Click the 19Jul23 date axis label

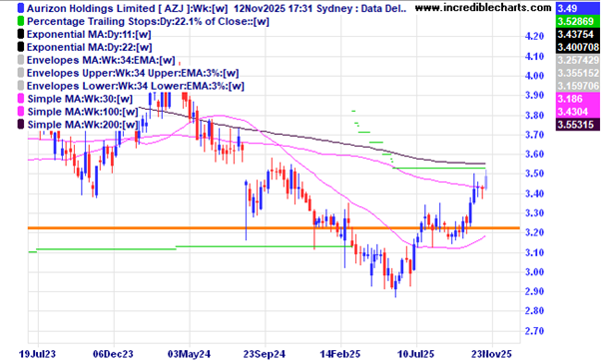click(37, 354)
